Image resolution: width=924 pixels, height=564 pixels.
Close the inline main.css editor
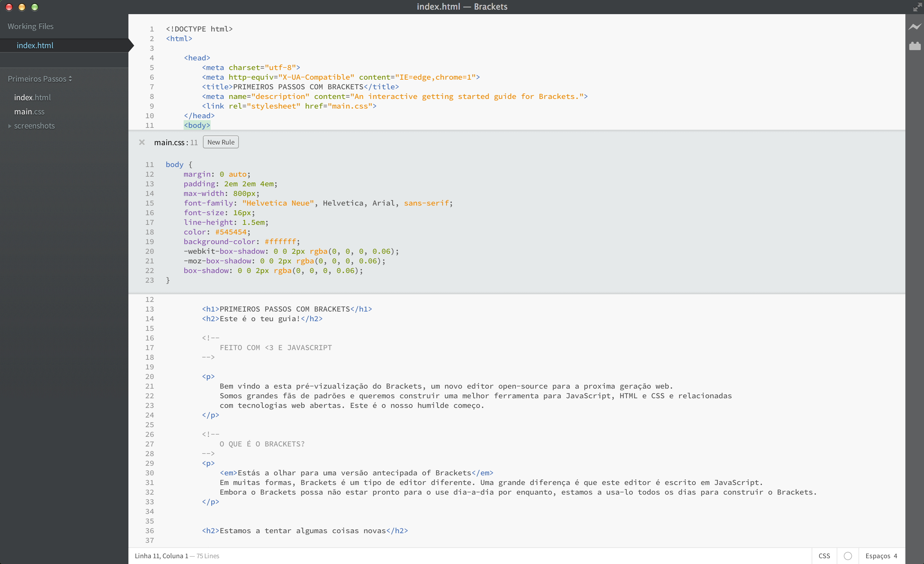(142, 142)
